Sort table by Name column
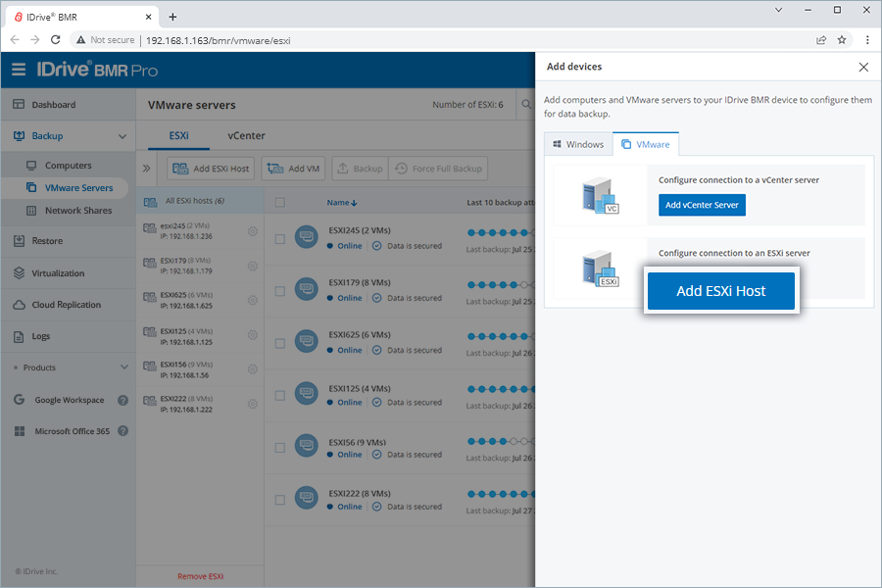Image resolution: width=882 pixels, height=588 pixels. [342, 203]
